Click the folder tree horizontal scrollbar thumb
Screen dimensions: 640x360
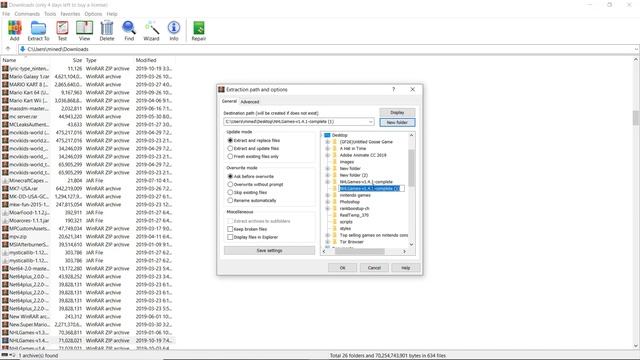359,251
